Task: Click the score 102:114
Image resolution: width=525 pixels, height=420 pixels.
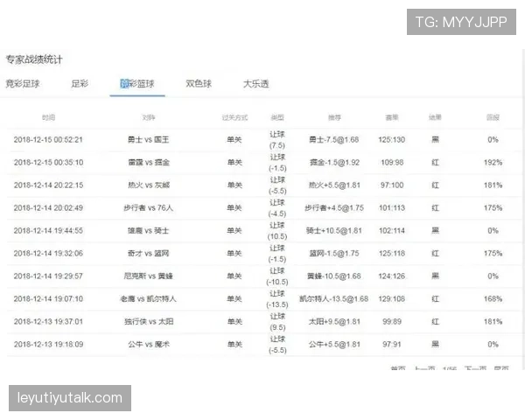Action: click(392, 231)
